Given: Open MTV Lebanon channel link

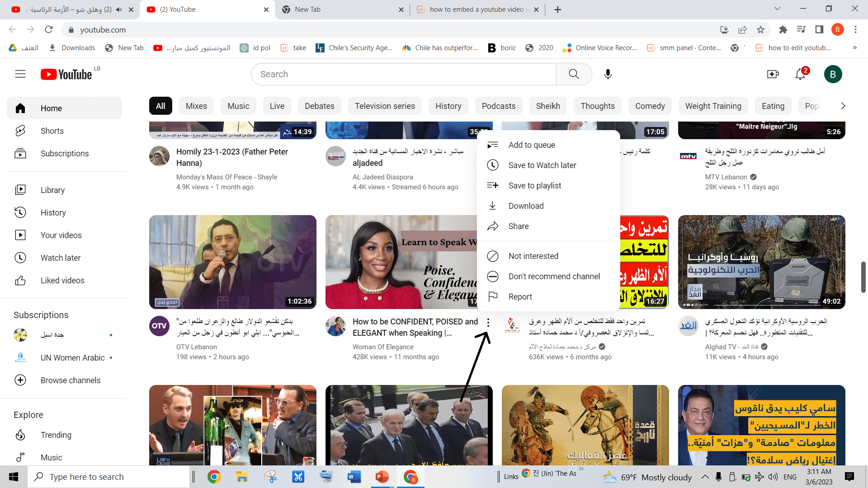Looking at the screenshot, I should tap(726, 177).
